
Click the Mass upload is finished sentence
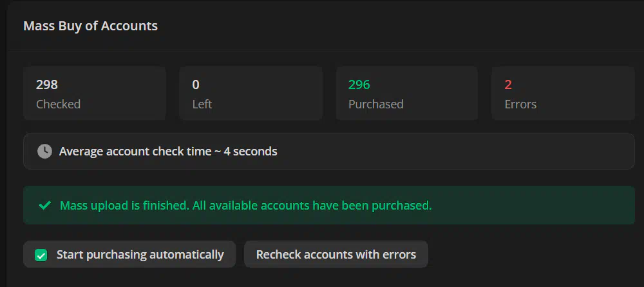(x=124, y=206)
